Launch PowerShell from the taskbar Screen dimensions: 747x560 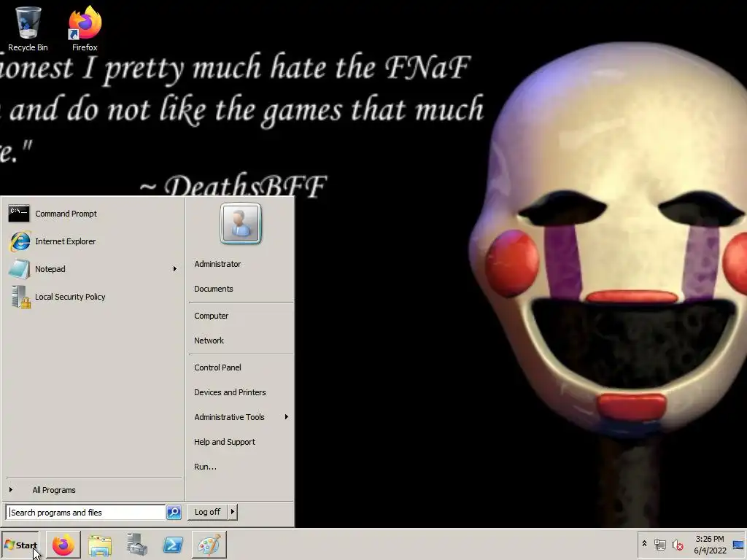pyautogui.click(x=173, y=545)
